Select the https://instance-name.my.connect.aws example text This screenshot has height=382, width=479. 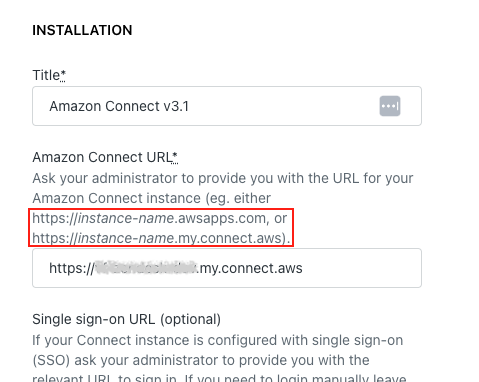point(159,238)
